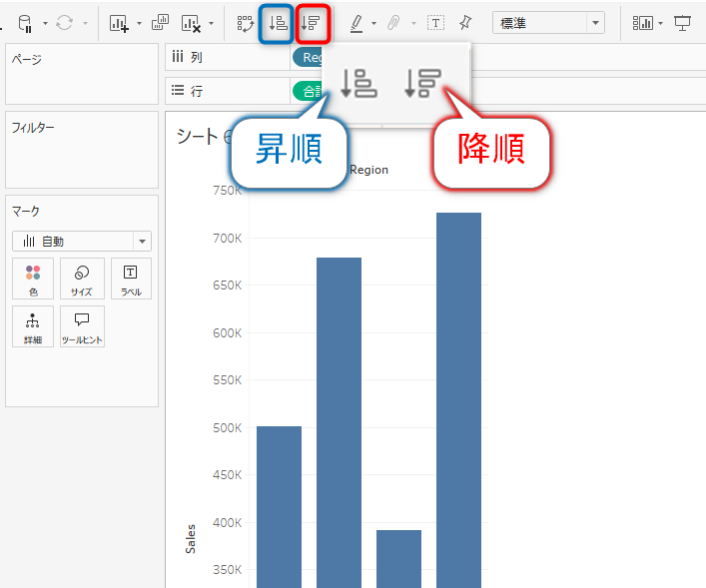Click the 詳細 detail button in Marks

[34, 326]
